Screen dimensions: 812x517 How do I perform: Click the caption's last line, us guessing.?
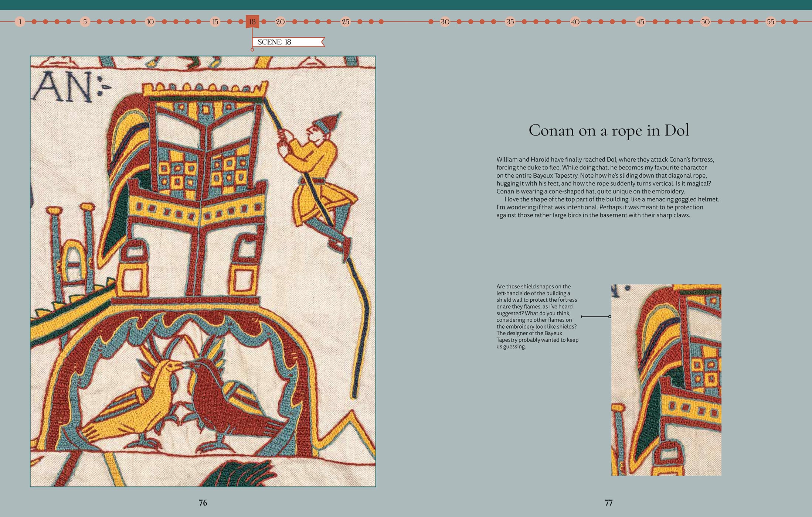pyautogui.click(x=511, y=346)
